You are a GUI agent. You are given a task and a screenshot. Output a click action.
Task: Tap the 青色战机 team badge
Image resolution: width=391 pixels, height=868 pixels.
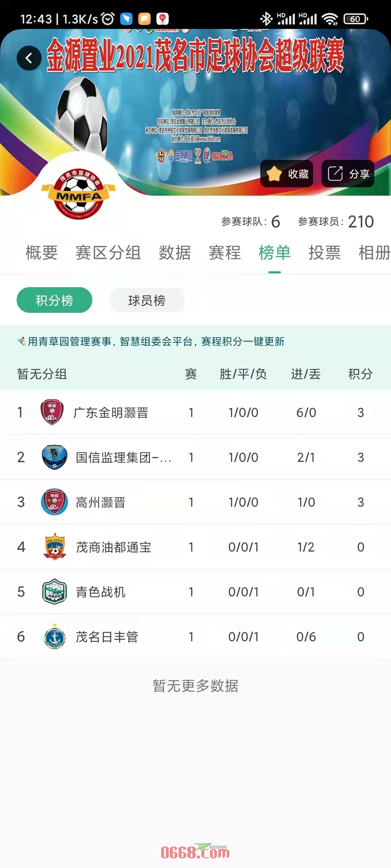pos(54,592)
